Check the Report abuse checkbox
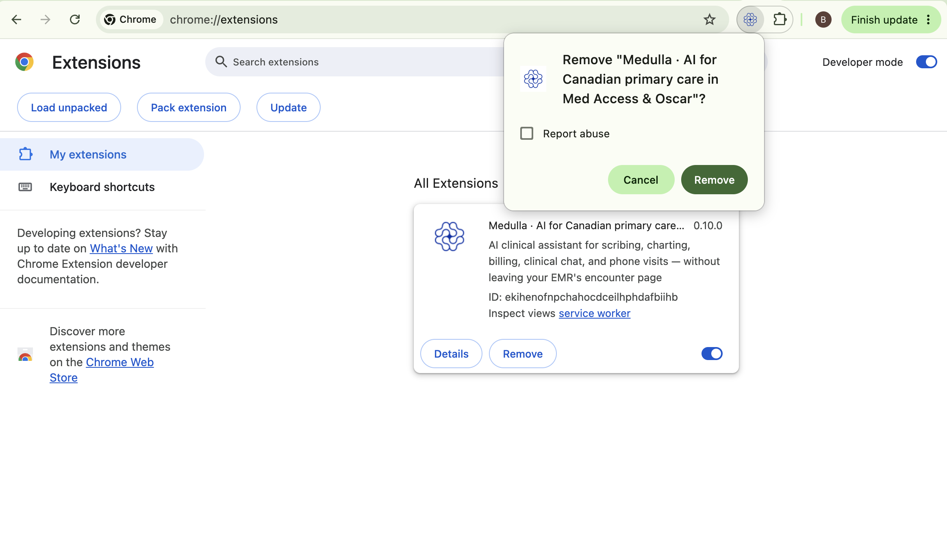 point(527,133)
